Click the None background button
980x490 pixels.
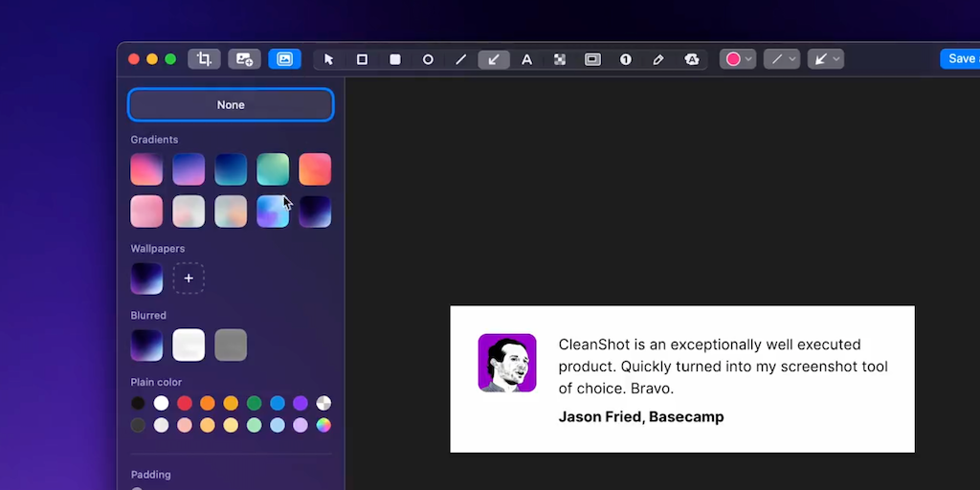pyautogui.click(x=231, y=105)
